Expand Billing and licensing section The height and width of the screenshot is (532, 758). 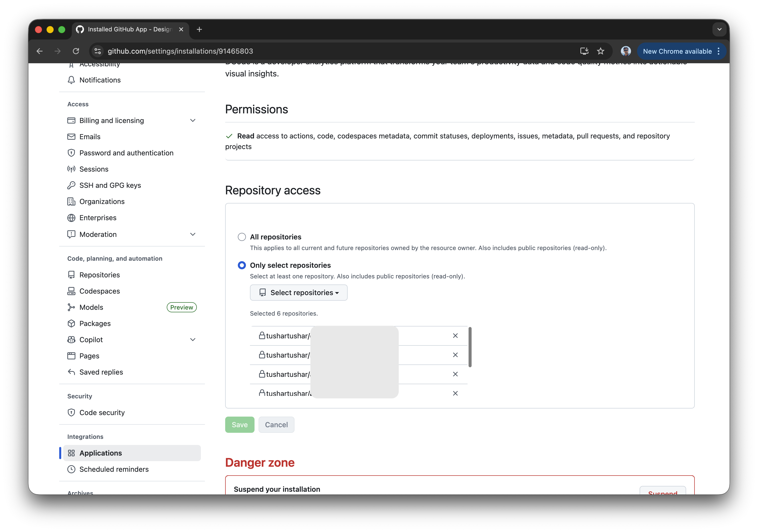[193, 120]
